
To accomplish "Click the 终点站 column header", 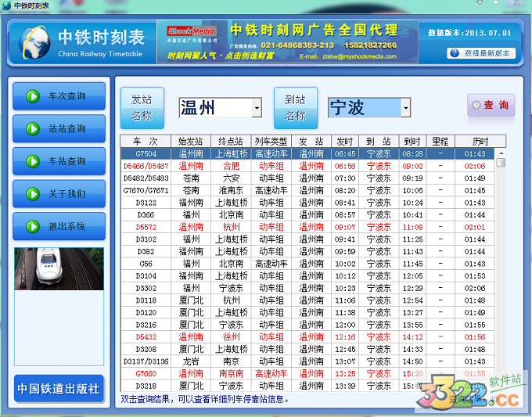I will pyautogui.click(x=231, y=141).
